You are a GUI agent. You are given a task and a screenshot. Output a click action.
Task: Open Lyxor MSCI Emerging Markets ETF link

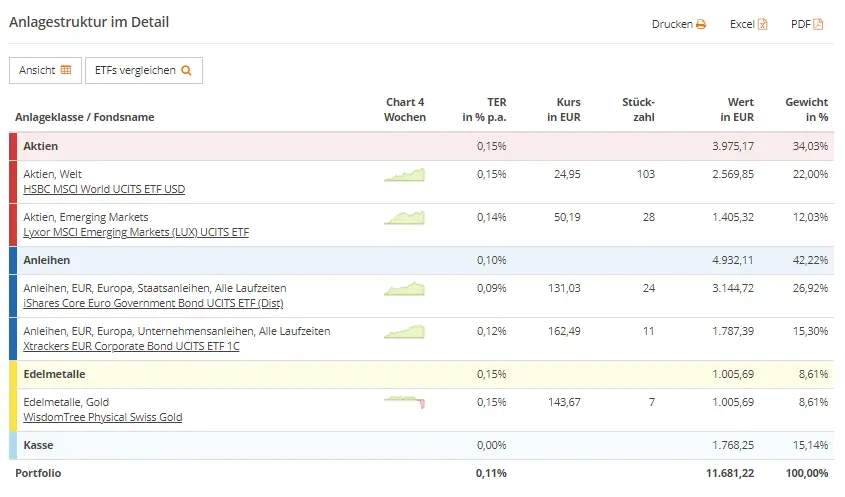point(136,232)
